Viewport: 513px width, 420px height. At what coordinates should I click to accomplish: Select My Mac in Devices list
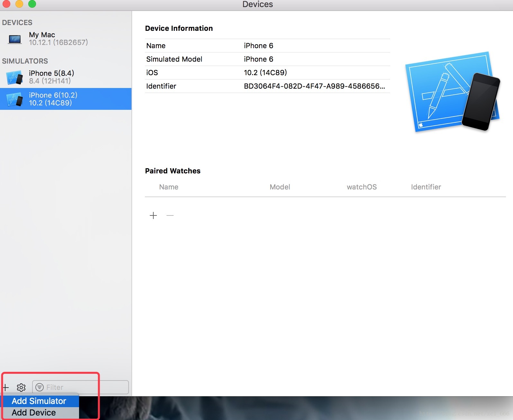[66, 39]
